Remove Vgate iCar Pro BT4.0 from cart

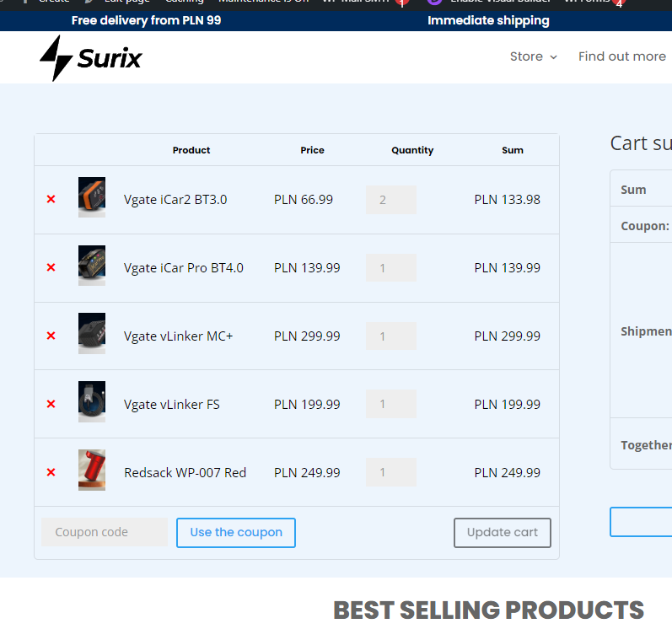click(51, 267)
